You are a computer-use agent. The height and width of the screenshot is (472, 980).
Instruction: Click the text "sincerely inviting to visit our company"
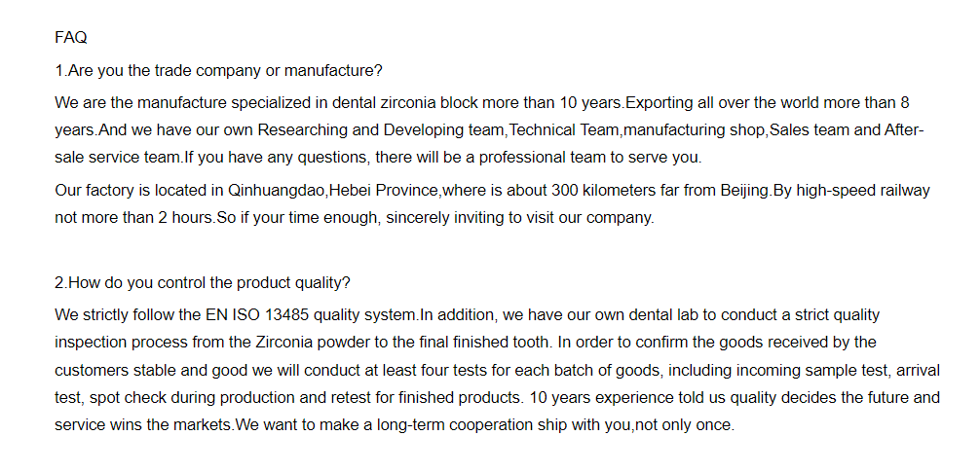click(x=520, y=217)
